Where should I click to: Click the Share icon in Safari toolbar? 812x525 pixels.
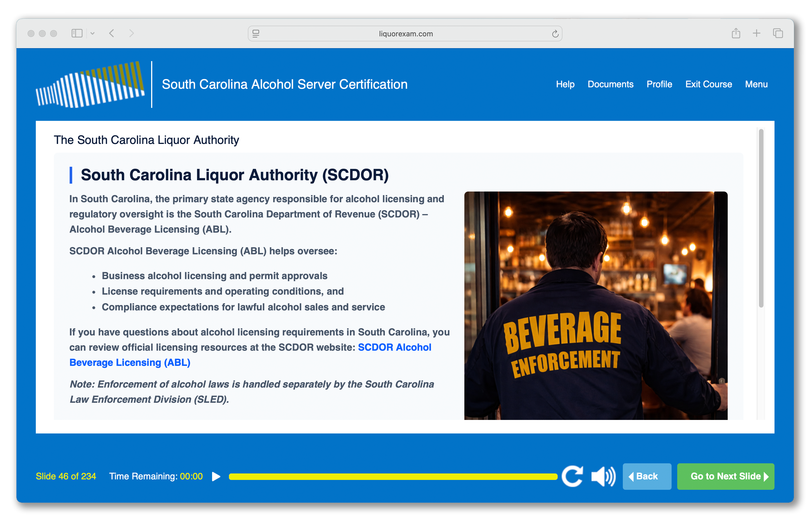click(x=736, y=34)
